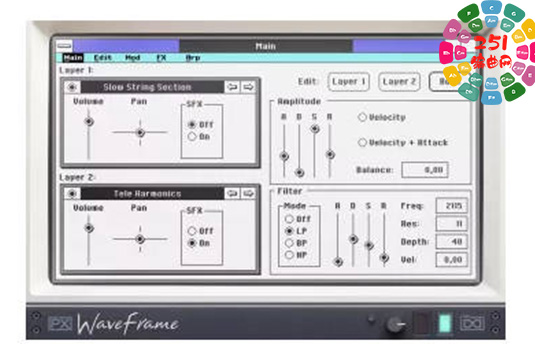
Task: Click Amplitude Attack slider handle
Action: point(284,156)
